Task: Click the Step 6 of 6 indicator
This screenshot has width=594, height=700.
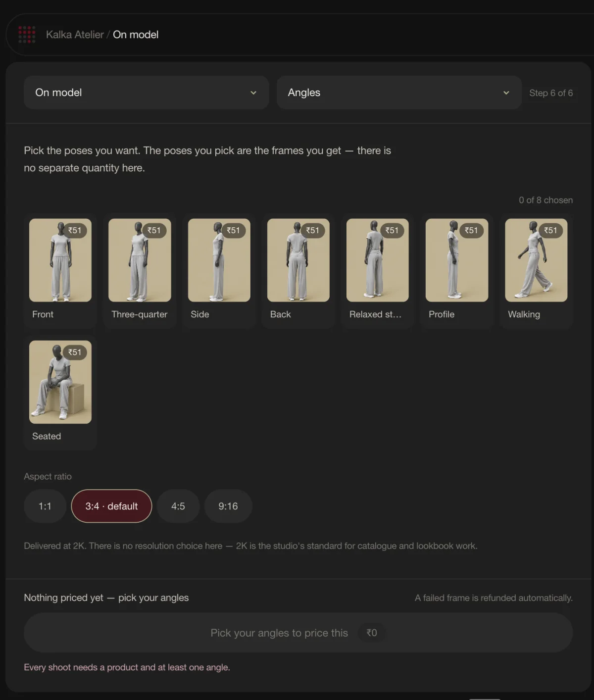Action: point(551,93)
